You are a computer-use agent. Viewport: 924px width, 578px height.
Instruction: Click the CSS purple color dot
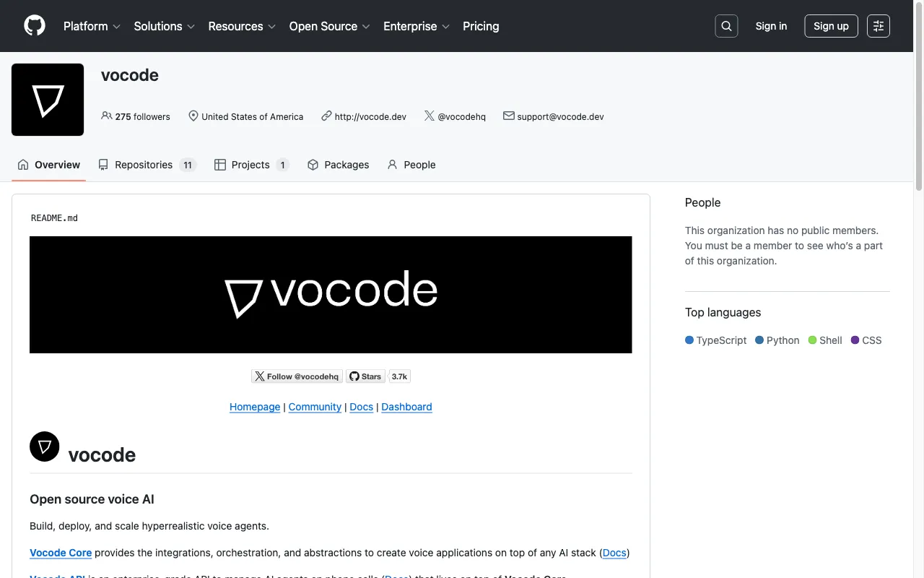pos(855,340)
